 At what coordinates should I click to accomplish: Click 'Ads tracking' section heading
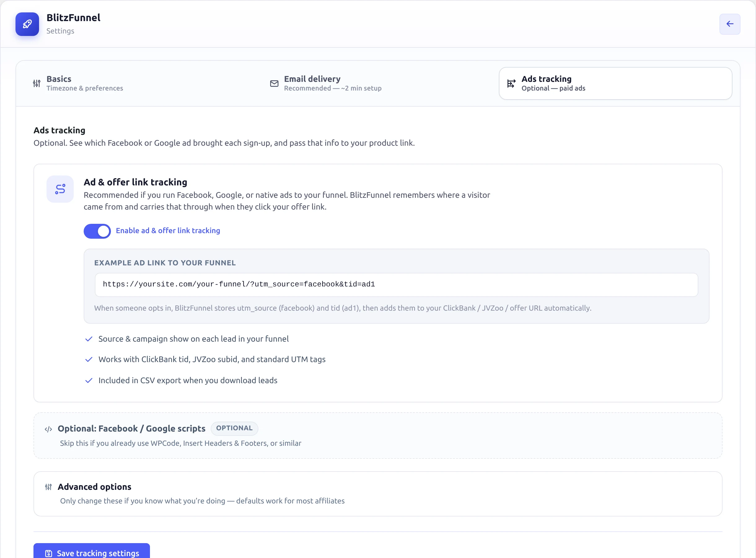coord(59,130)
